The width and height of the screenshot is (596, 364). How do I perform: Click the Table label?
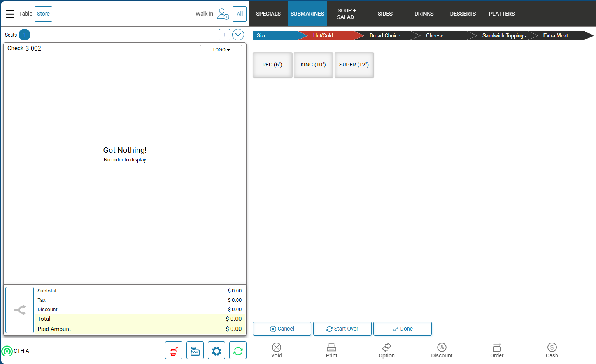pos(26,14)
